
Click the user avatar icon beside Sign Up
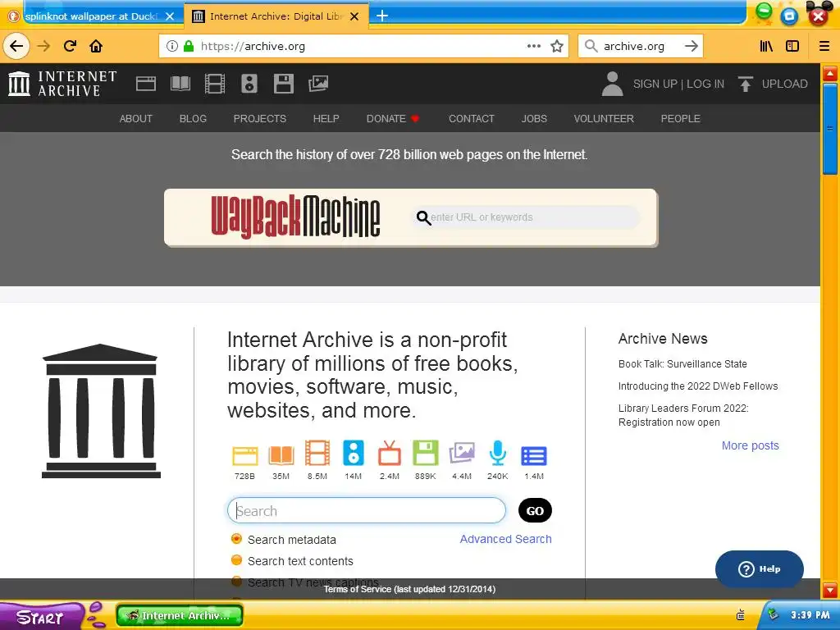coord(612,84)
